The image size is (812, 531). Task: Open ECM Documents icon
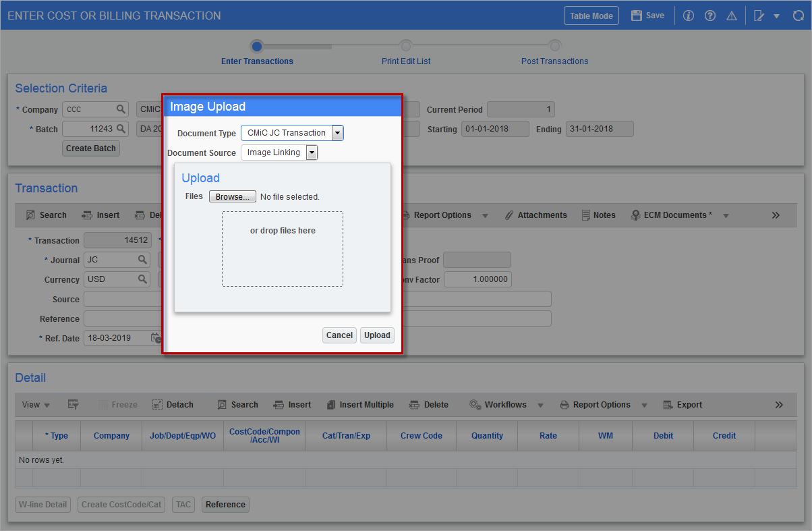pos(635,215)
